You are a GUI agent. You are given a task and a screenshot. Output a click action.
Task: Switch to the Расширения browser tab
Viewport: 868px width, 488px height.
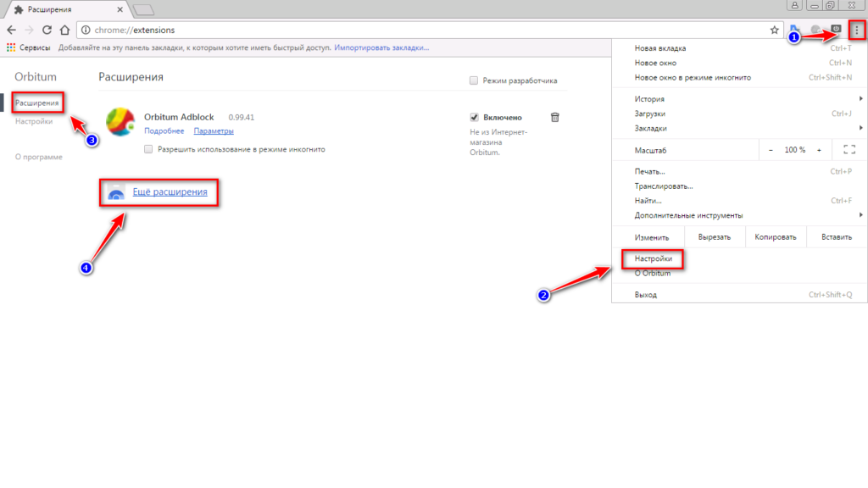(x=66, y=9)
